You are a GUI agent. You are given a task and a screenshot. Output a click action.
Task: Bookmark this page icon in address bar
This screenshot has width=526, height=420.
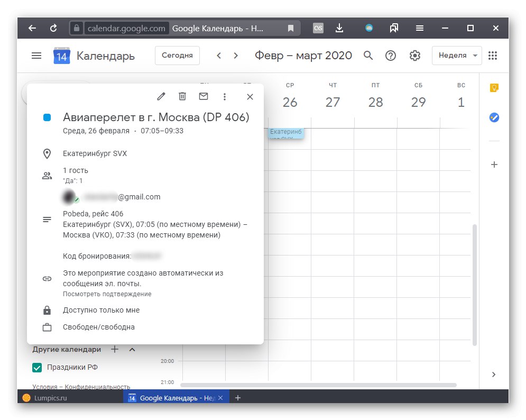[x=291, y=28]
